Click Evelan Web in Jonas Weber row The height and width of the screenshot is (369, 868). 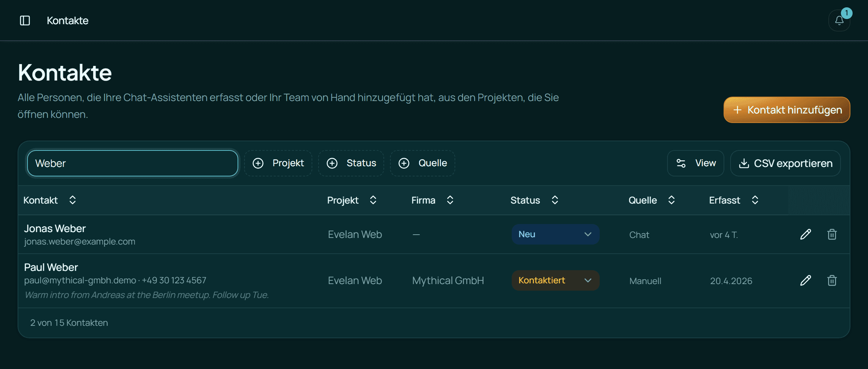[x=355, y=234]
